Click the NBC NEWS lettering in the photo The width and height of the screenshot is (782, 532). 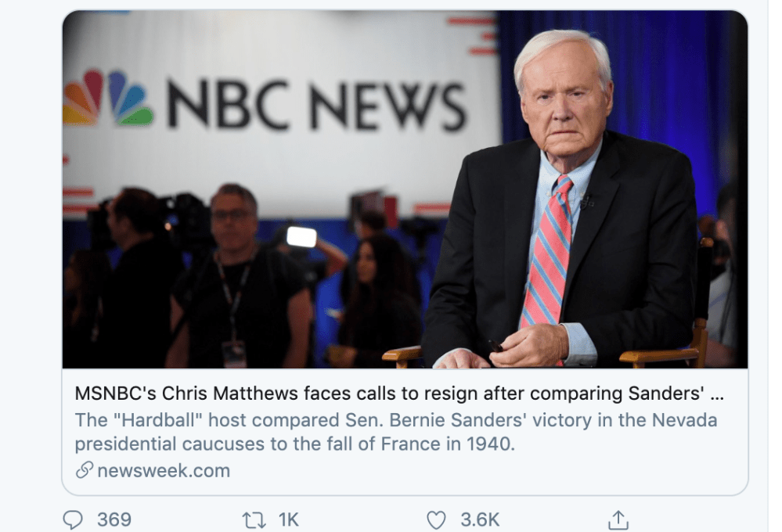pos(317,106)
